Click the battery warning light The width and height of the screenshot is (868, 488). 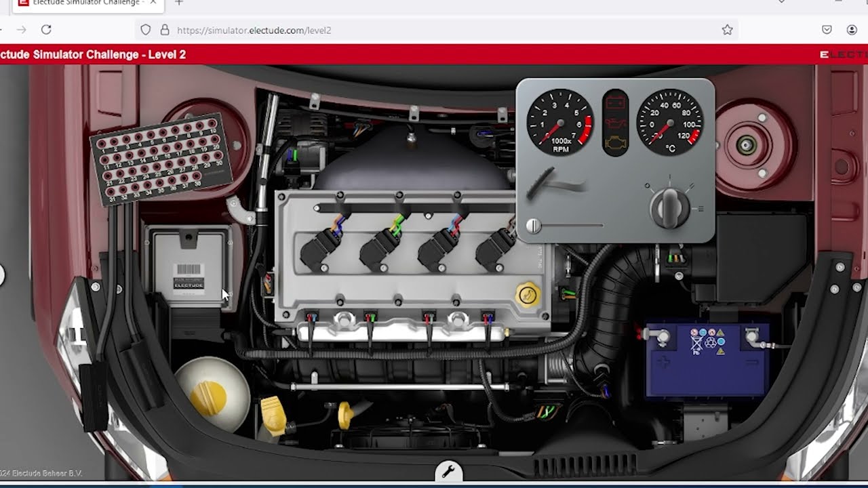click(x=615, y=102)
